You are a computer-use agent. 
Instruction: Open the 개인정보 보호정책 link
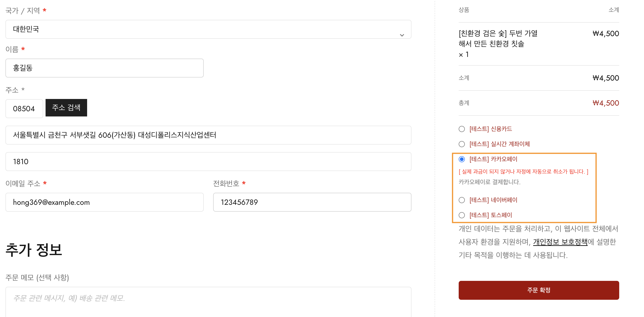point(560,242)
